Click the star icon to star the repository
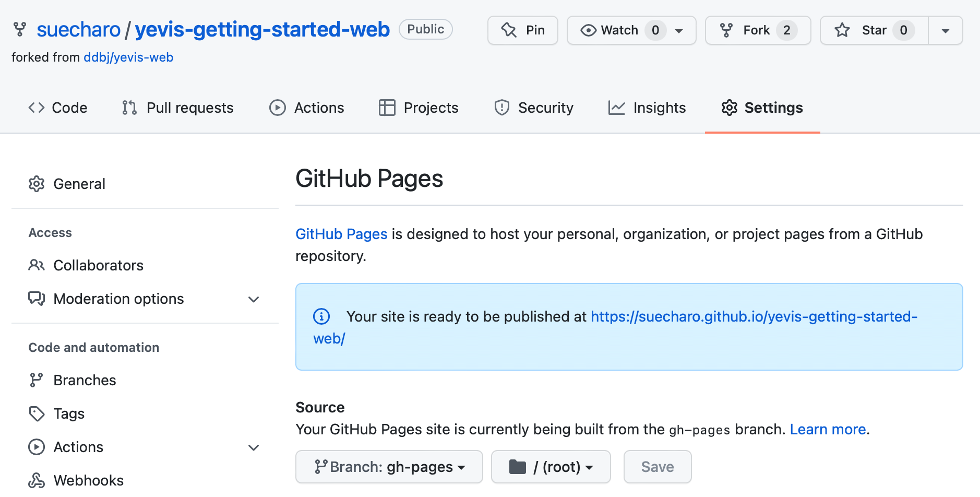Screen dimensions: 980x497 [842, 30]
